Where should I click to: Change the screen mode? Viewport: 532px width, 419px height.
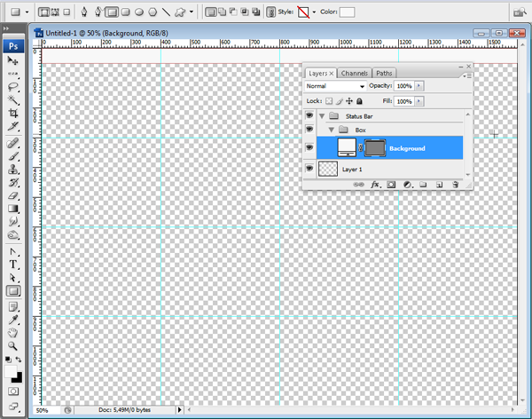pos(13,406)
